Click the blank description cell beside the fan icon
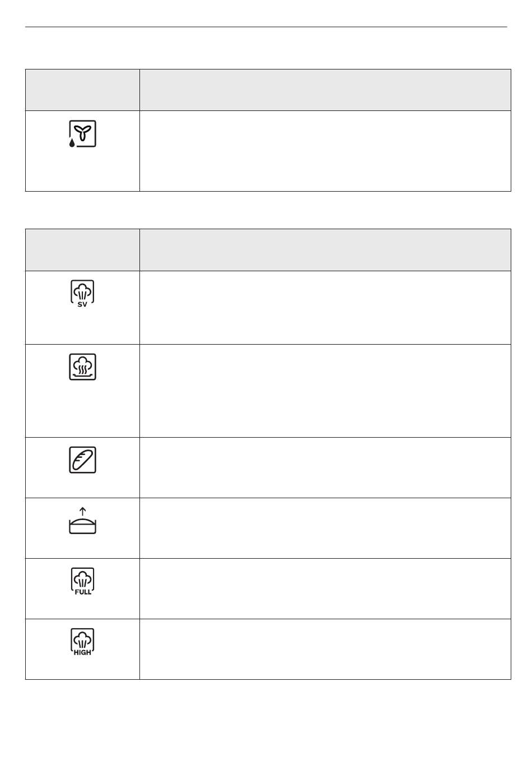 (x=325, y=151)
